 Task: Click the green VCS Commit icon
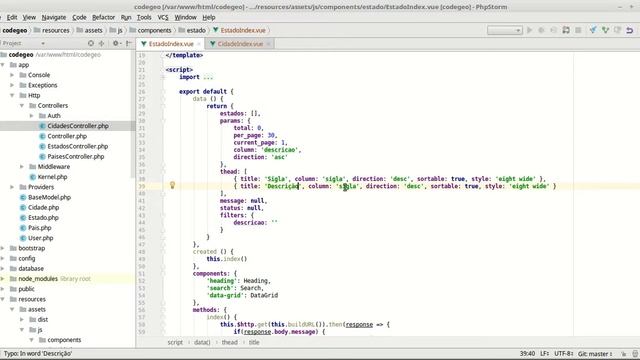[x=605, y=30]
